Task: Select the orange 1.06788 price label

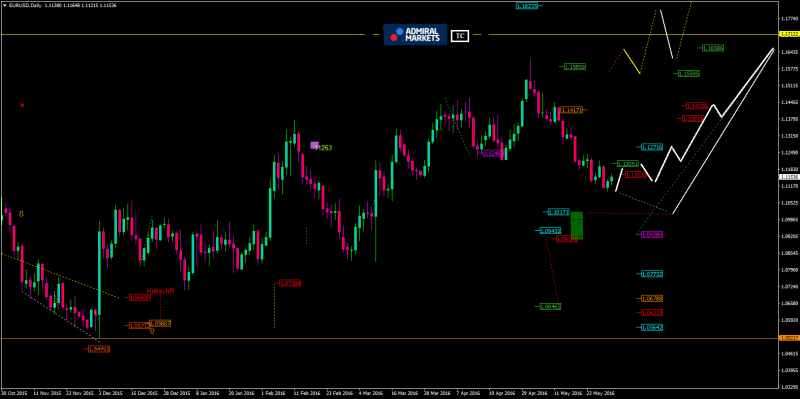Action: [x=652, y=298]
